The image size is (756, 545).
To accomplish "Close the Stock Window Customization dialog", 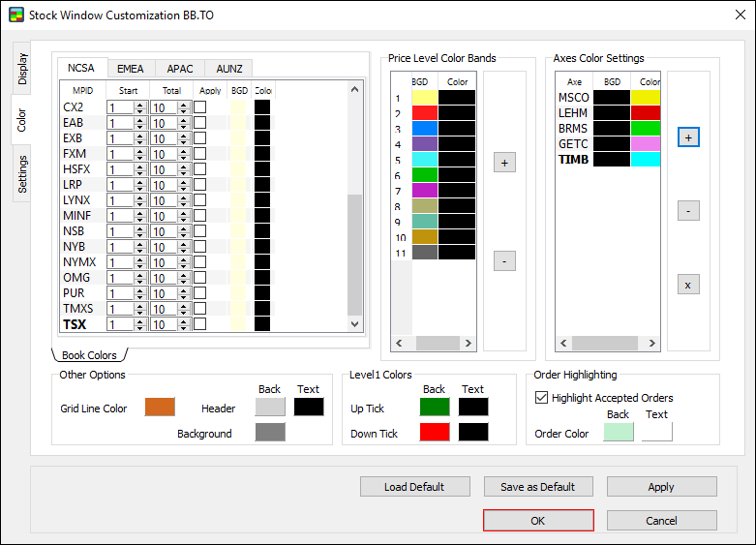I will point(739,15).
